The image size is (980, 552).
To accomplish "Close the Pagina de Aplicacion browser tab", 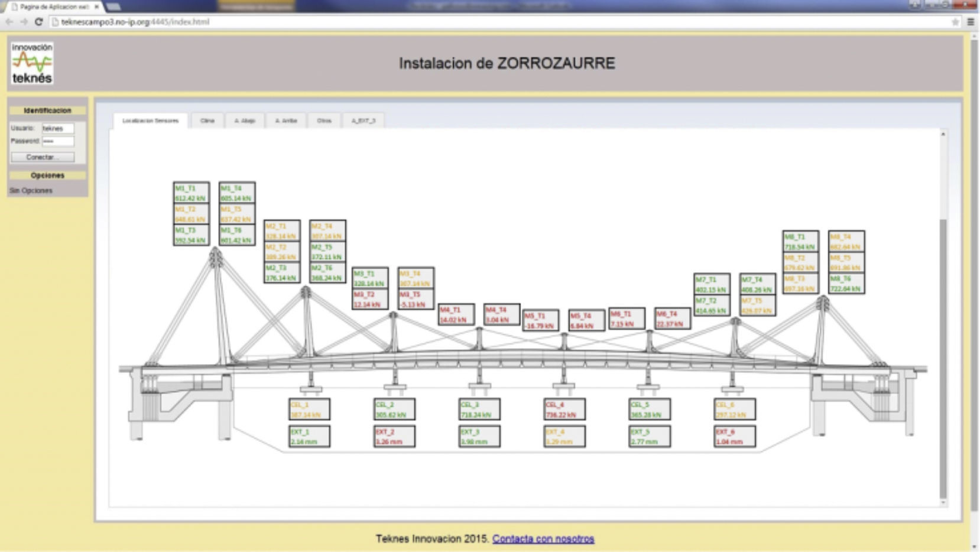I will pyautogui.click(x=96, y=7).
